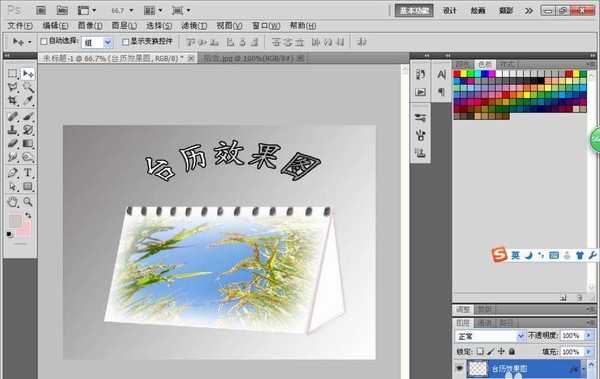Screen dimensions: 600x379
Task: Open the 图像 menu
Action: click(x=90, y=26)
